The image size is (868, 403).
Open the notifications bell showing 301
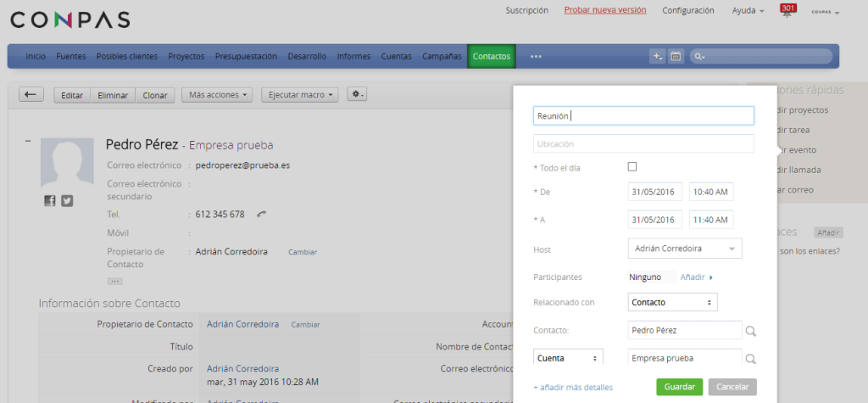point(788,12)
